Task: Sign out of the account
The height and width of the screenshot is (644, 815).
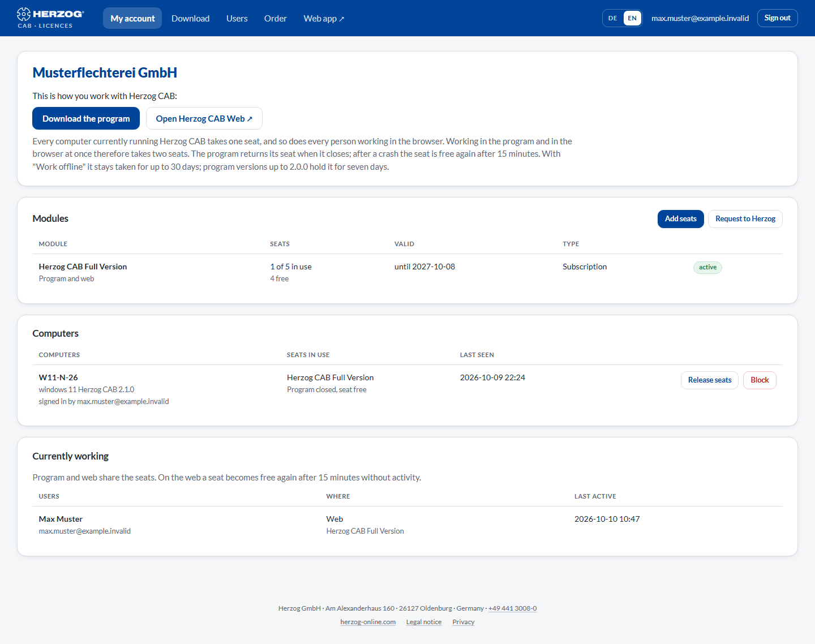Action: 777,18
